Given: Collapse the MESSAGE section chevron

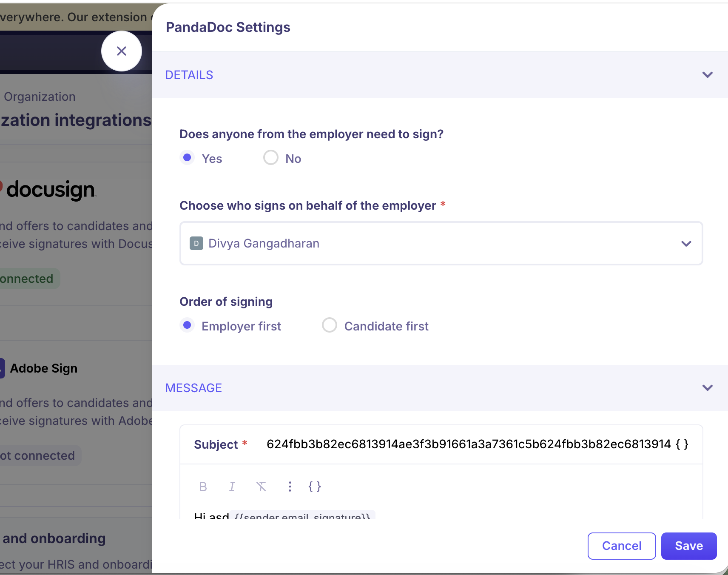Looking at the screenshot, I should pos(707,388).
